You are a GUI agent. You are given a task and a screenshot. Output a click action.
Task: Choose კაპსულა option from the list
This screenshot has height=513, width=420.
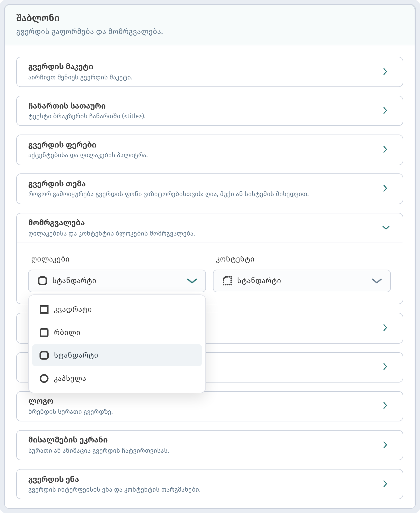[x=117, y=378]
